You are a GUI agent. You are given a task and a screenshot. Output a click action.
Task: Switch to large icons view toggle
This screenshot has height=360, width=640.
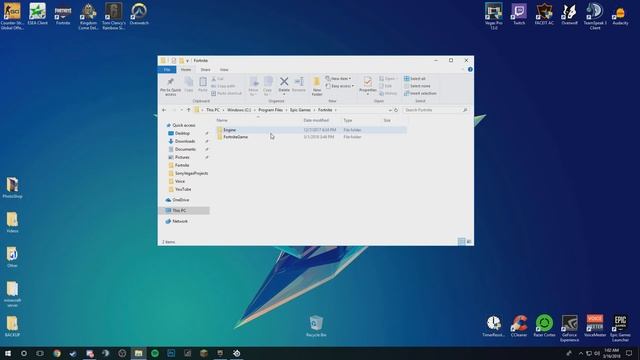[x=469, y=242]
